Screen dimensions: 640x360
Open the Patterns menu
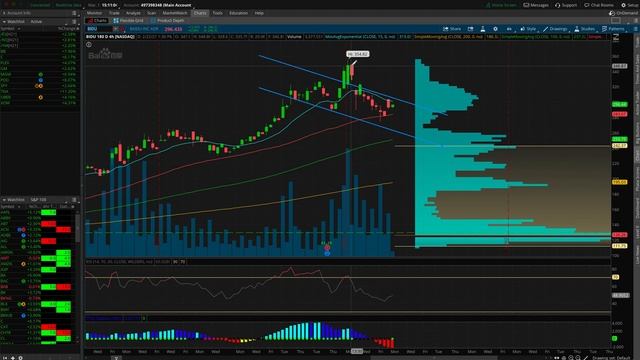[x=613, y=29]
